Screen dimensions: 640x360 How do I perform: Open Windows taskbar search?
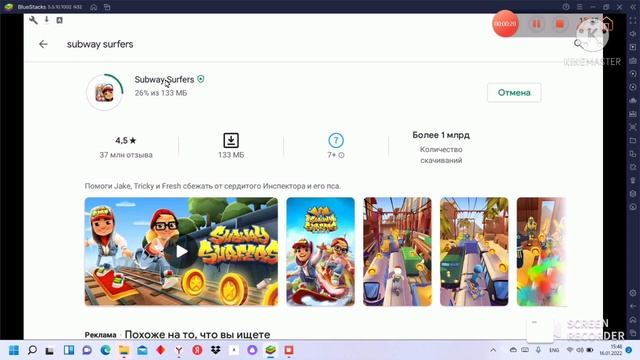pyautogui.click(x=32, y=350)
